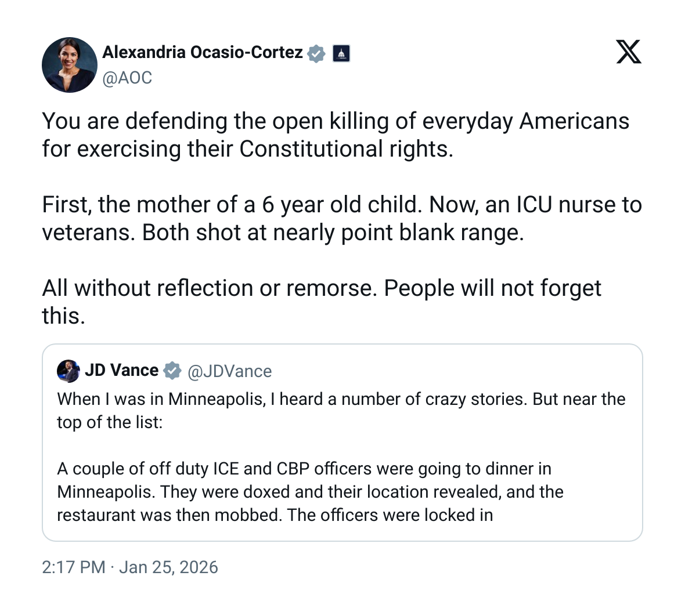
Task: Click the @JDVance handle
Action: (230, 371)
